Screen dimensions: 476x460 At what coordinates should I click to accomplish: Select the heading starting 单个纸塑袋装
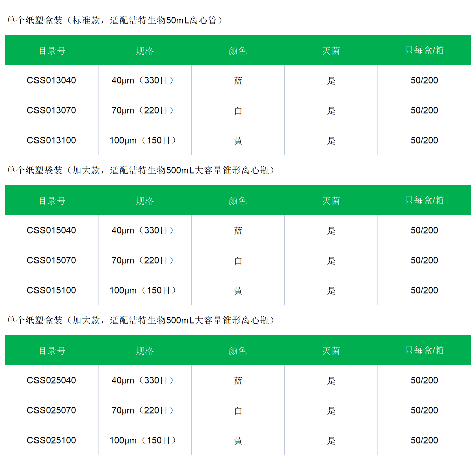141,170
